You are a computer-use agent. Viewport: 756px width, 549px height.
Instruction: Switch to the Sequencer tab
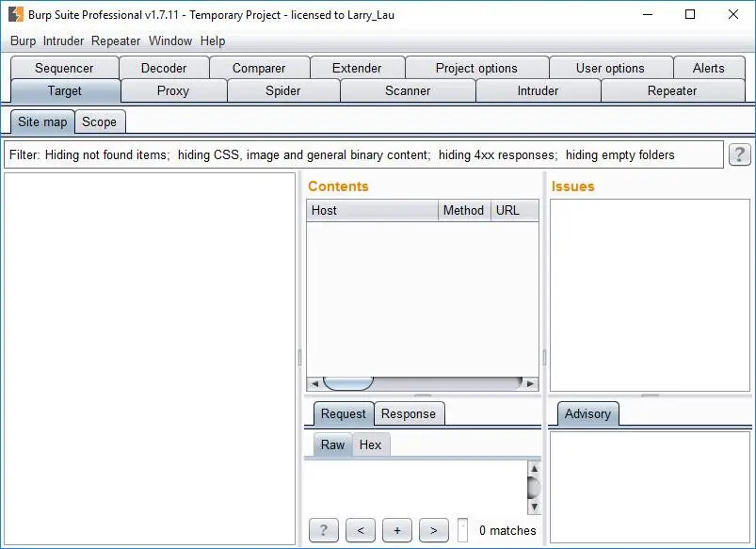click(x=64, y=68)
